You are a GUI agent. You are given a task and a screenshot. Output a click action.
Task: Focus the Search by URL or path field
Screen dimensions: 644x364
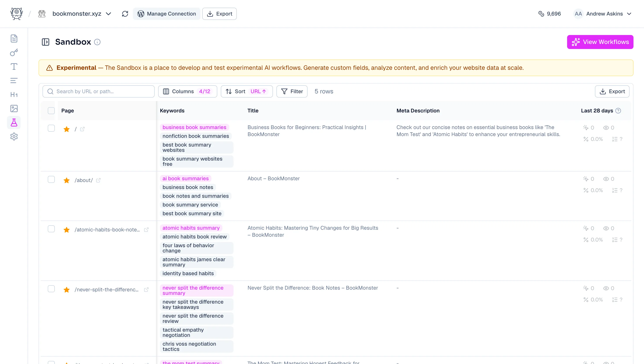coord(98,91)
